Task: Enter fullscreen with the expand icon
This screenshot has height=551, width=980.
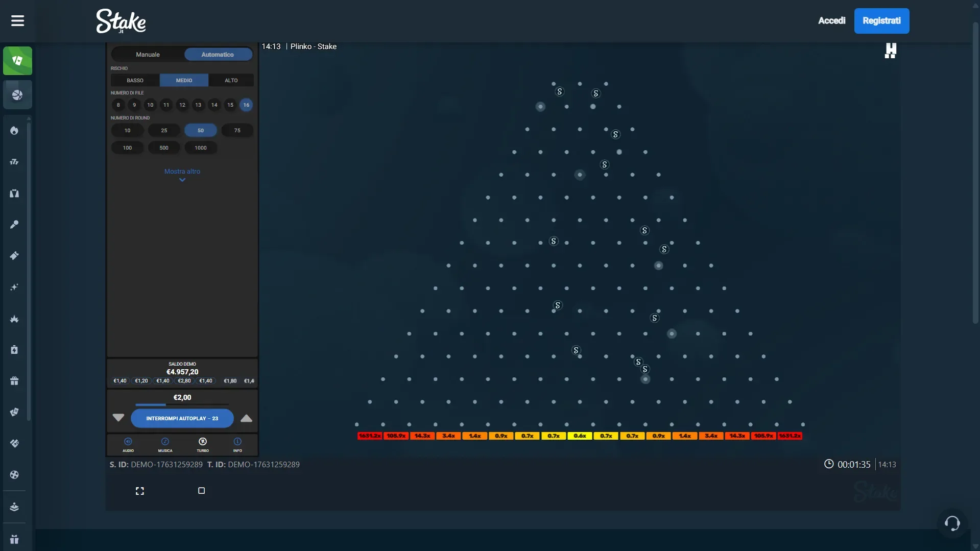Action: [139, 491]
